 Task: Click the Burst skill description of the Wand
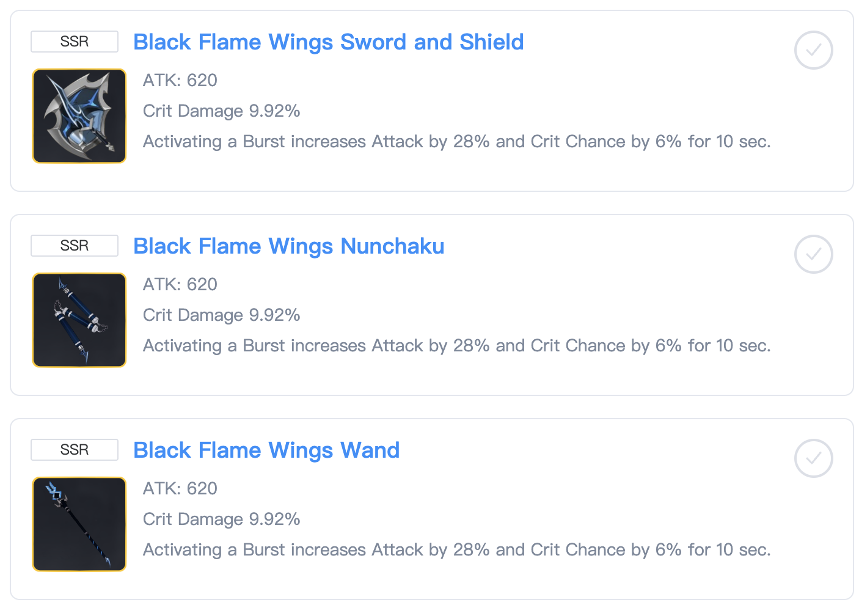[x=457, y=549]
